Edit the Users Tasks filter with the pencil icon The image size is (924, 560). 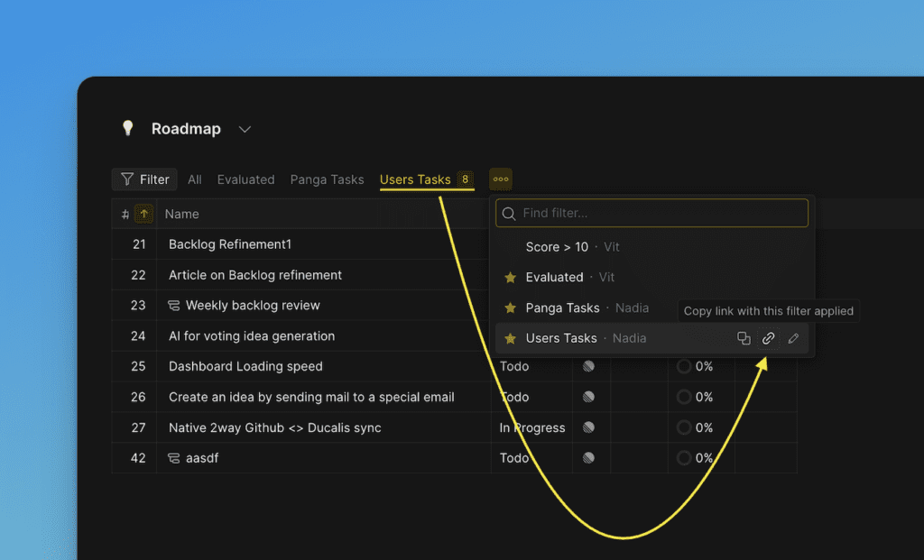(793, 338)
